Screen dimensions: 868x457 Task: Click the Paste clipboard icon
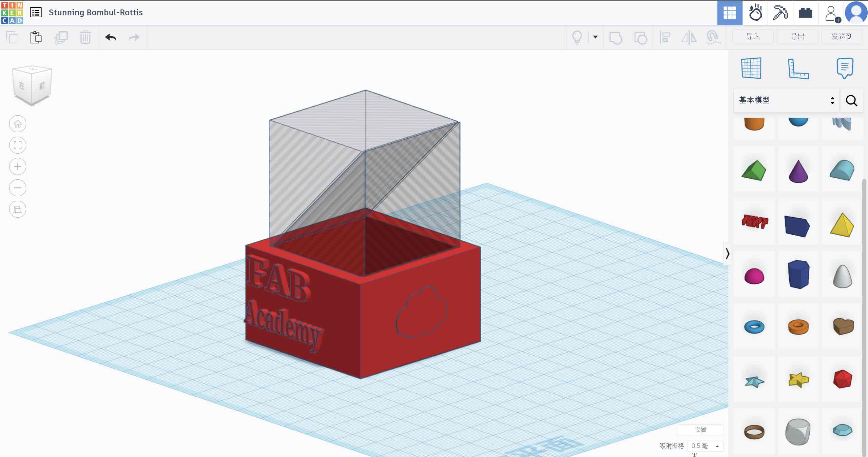coord(36,37)
